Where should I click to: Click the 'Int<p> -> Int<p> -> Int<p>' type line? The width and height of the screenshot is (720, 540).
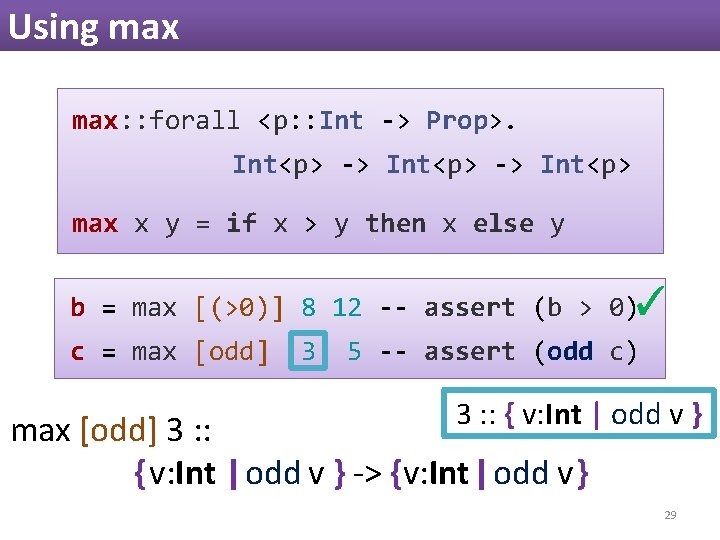(432, 165)
